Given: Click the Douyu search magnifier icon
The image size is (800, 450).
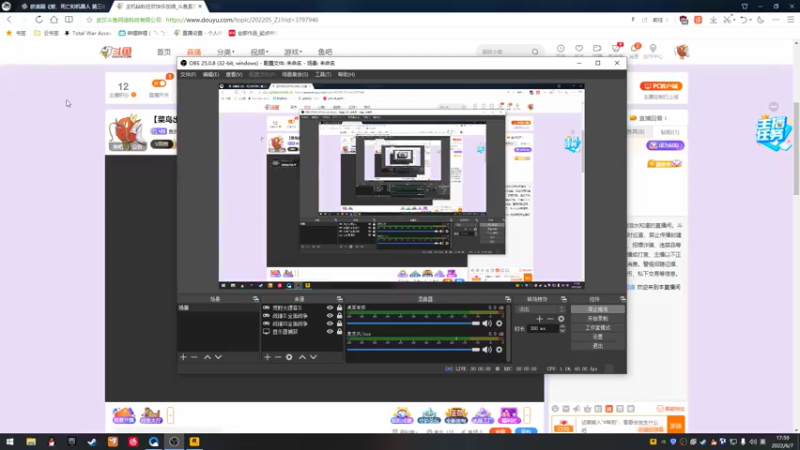Looking at the screenshot, I should pos(535,52).
